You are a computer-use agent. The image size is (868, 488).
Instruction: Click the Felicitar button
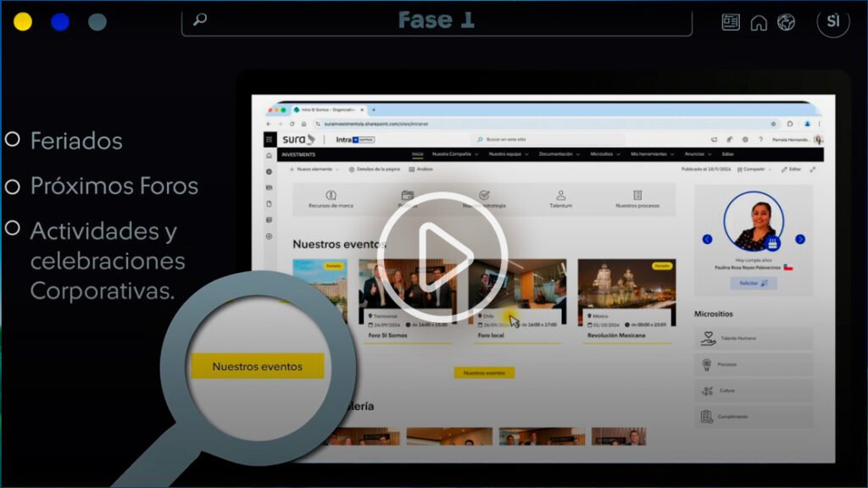[753, 284]
